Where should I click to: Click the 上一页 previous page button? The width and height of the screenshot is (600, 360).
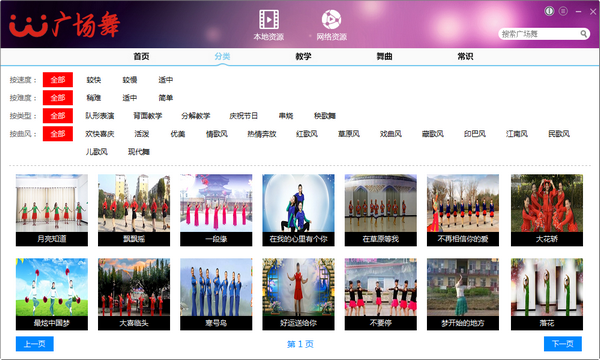[34, 344]
